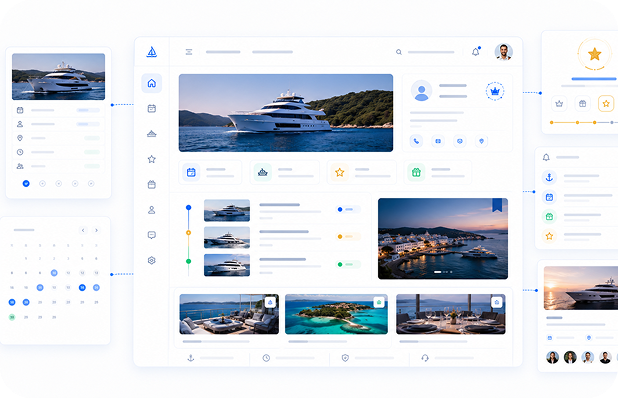Select the crown tier button in rewards card
Screen dimensions: 618x398
(x=559, y=104)
